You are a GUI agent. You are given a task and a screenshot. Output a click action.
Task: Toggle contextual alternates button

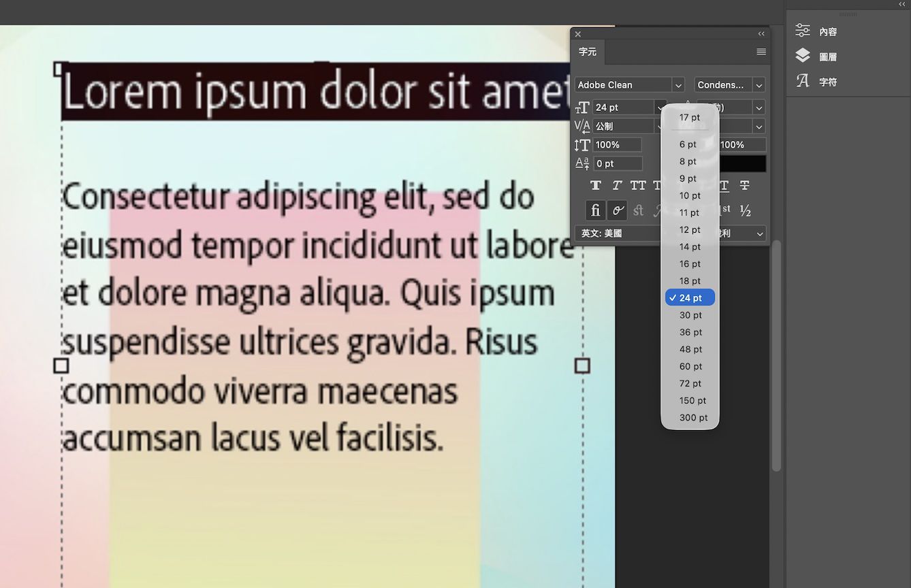coord(617,211)
